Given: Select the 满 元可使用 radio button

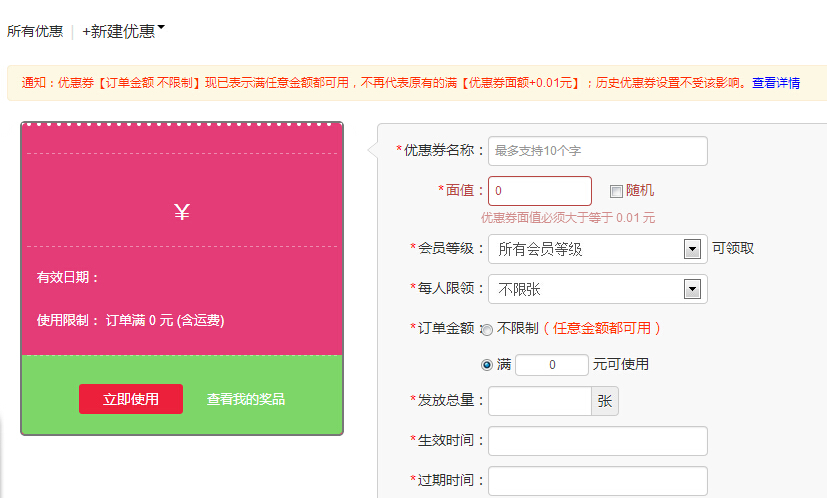Looking at the screenshot, I should (487, 365).
